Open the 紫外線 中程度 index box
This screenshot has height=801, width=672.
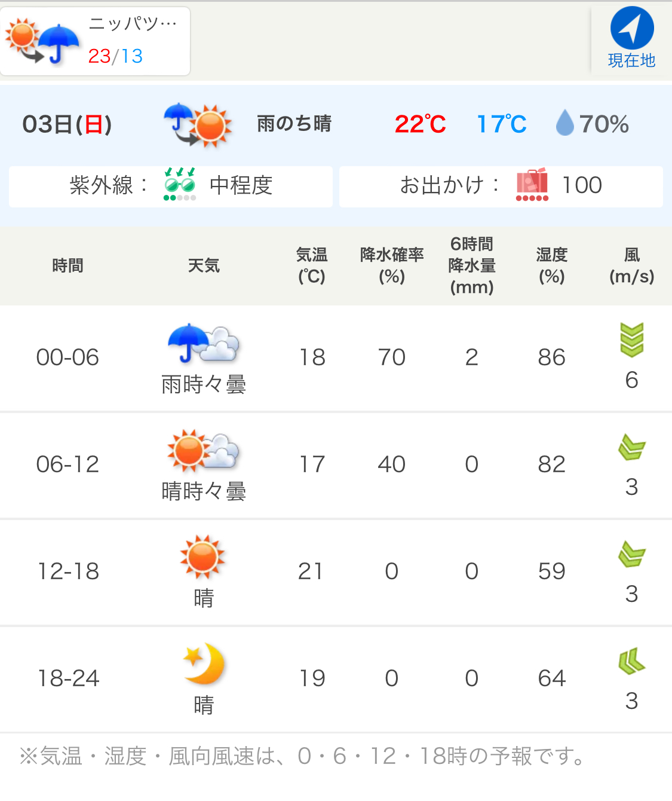point(171,187)
